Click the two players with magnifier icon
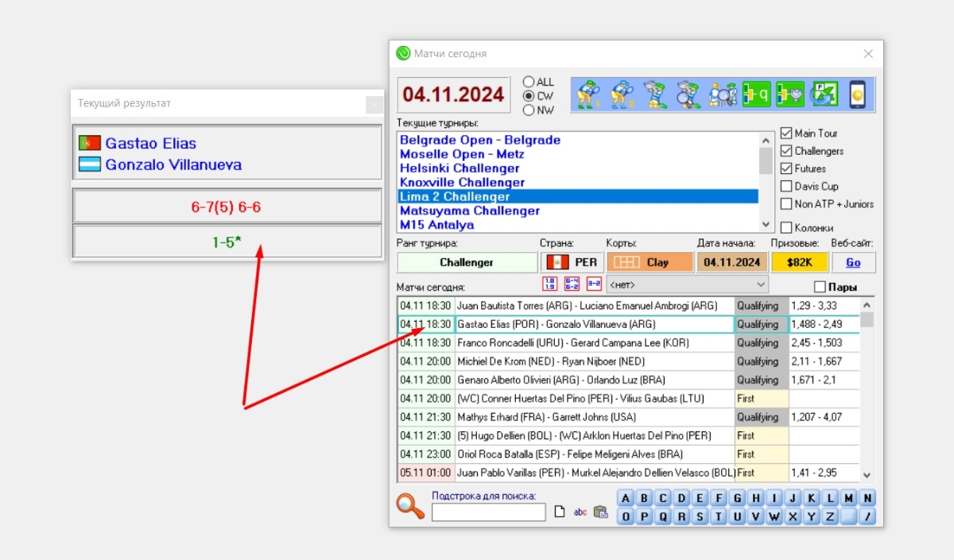Screen dimensions: 954x560 pyautogui.click(x=723, y=95)
